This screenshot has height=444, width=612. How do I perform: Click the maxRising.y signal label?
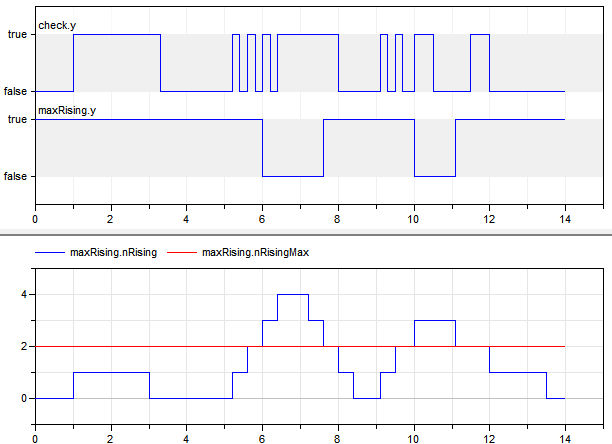tap(66, 108)
